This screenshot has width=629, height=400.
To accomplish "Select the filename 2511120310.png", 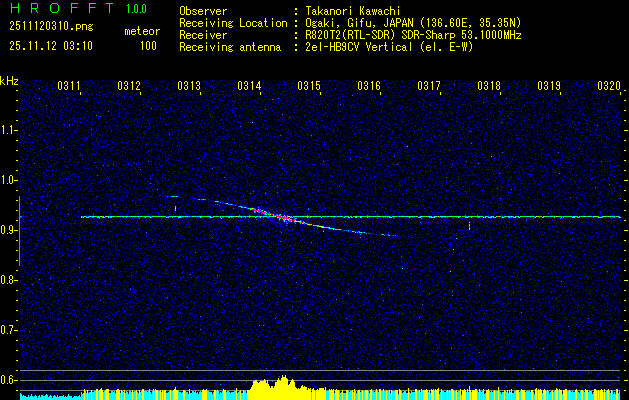I will tap(51, 27).
